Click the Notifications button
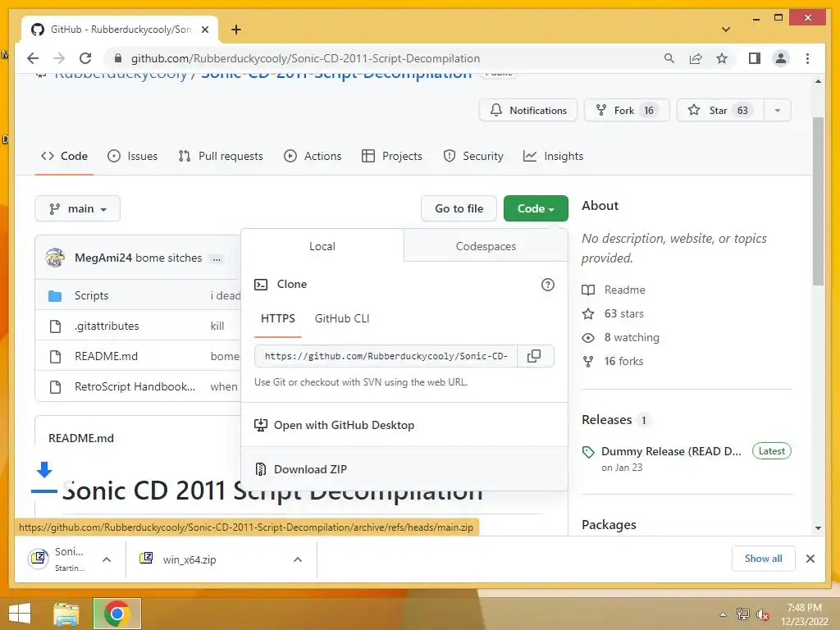The height and width of the screenshot is (630, 840). pyautogui.click(x=528, y=111)
